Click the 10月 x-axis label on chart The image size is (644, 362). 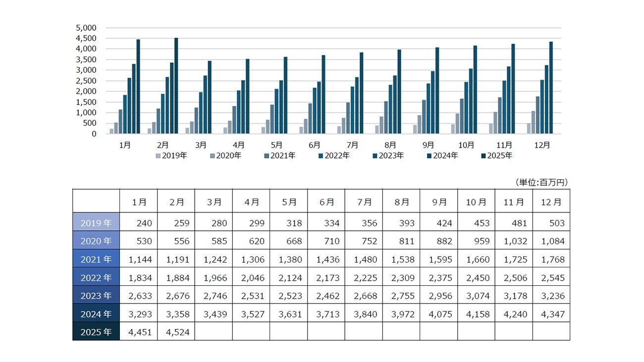pyautogui.click(x=467, y=145)
